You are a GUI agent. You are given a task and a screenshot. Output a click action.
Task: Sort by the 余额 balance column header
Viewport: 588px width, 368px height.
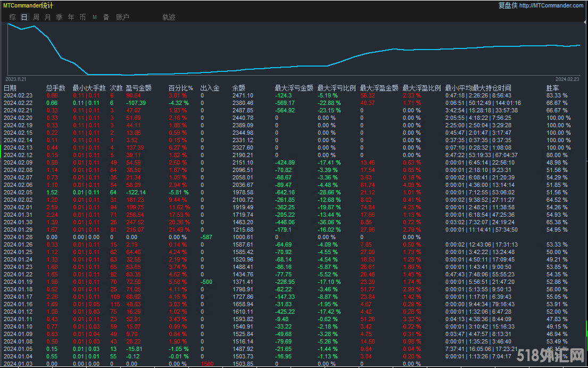239,88
